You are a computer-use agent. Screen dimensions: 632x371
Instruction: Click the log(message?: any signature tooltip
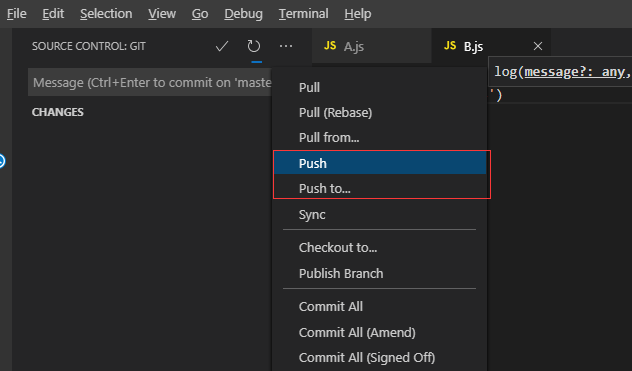(x=560, y=72)
